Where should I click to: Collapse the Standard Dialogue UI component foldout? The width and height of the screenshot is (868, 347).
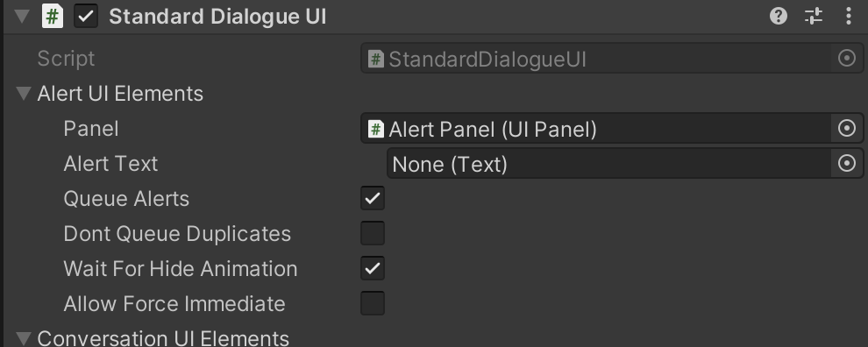pos(22,16)
